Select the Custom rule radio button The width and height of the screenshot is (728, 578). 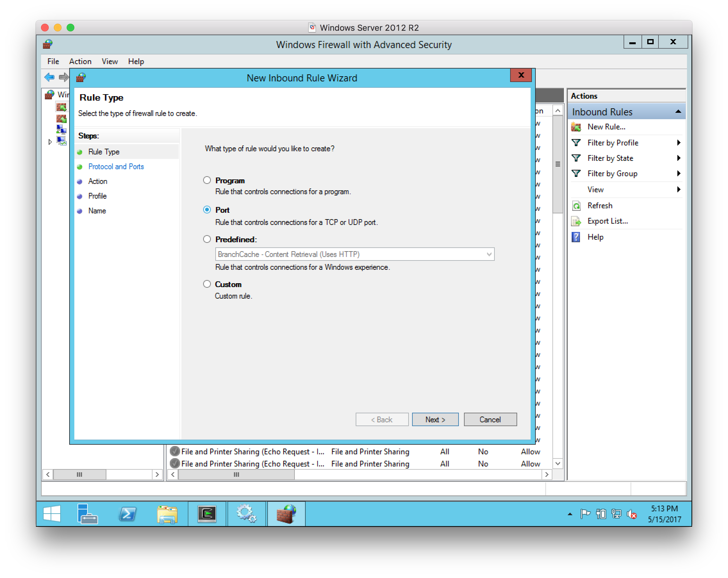point(207,284)
